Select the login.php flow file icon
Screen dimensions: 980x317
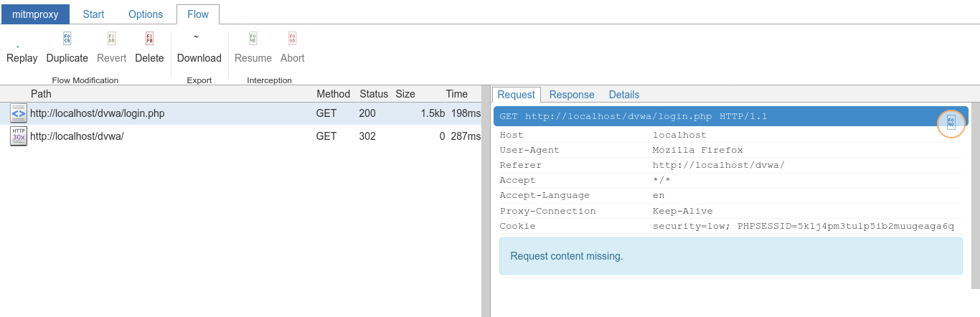tap(19, 113)
